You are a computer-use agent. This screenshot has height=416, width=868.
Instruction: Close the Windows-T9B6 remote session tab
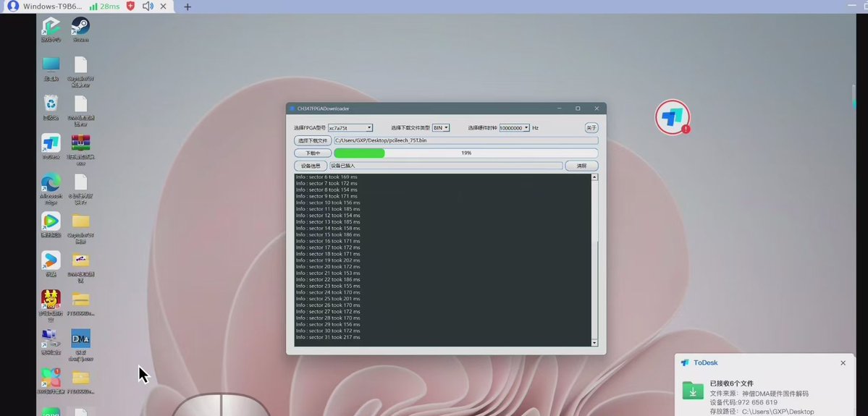(x=163, y=6)
